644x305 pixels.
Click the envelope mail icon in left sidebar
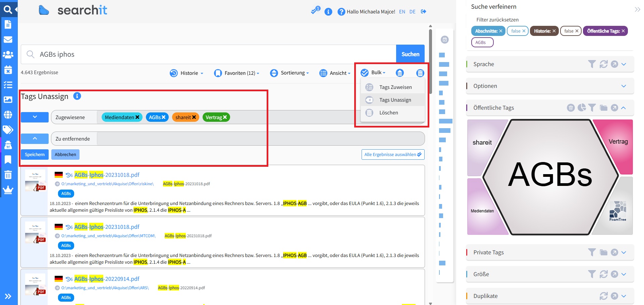(8, 40)
